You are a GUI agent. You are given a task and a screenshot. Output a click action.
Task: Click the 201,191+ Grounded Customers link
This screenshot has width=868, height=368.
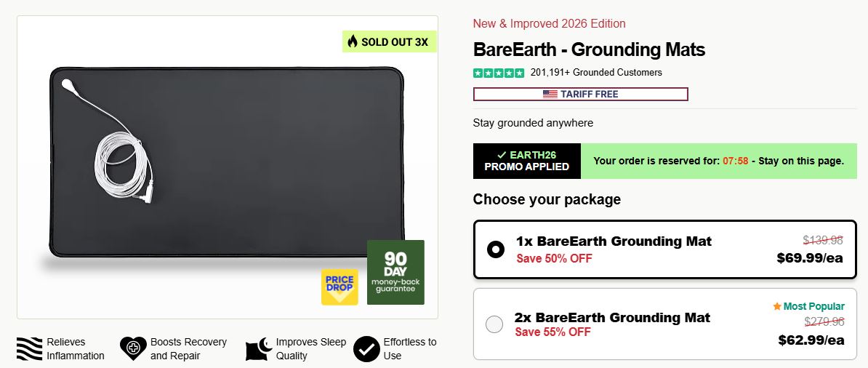(596, 73)
